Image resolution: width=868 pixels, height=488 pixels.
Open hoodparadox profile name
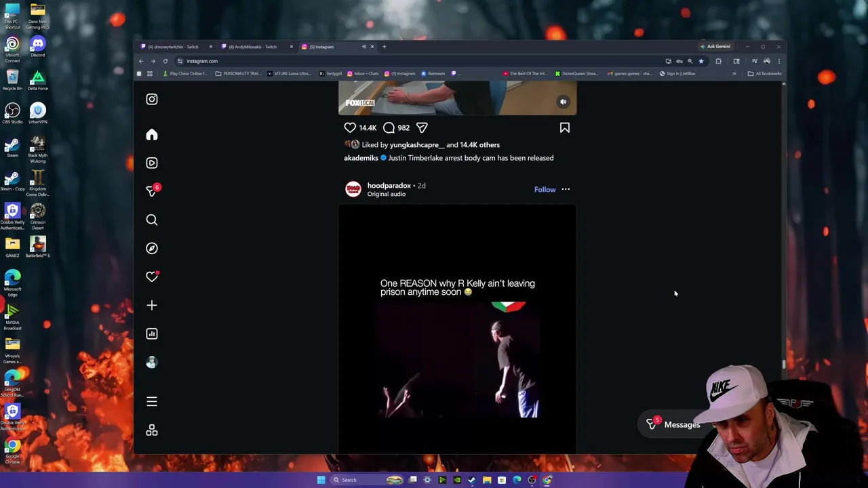(389, 186)
